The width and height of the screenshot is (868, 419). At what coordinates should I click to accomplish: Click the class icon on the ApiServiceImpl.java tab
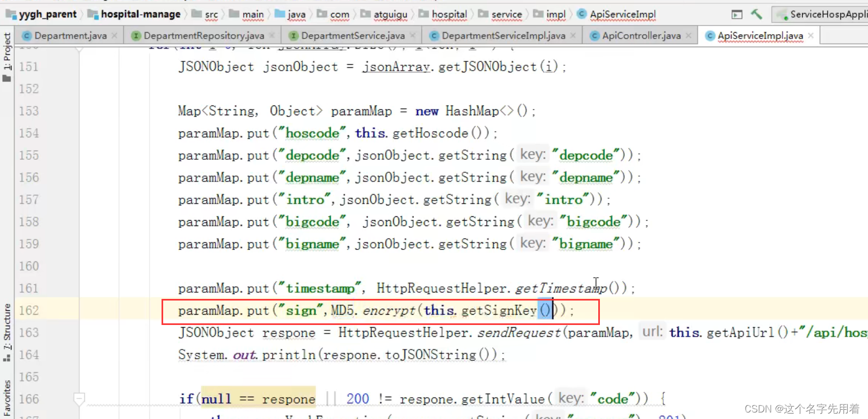[x=710, y=36]
